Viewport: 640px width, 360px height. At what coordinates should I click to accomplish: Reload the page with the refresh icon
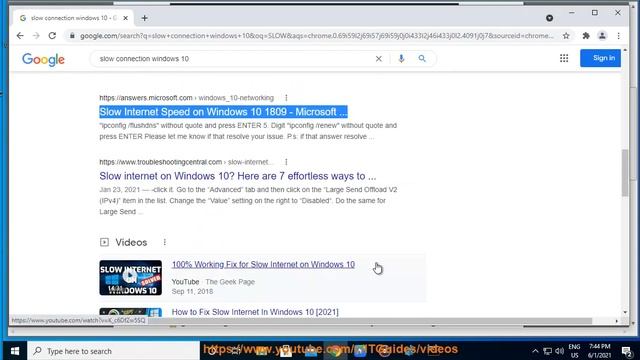[52, 36]
